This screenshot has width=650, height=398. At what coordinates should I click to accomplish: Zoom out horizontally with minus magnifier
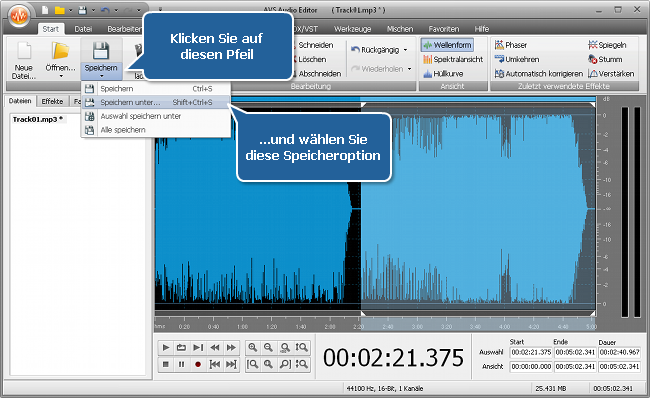tap(269, 347)
